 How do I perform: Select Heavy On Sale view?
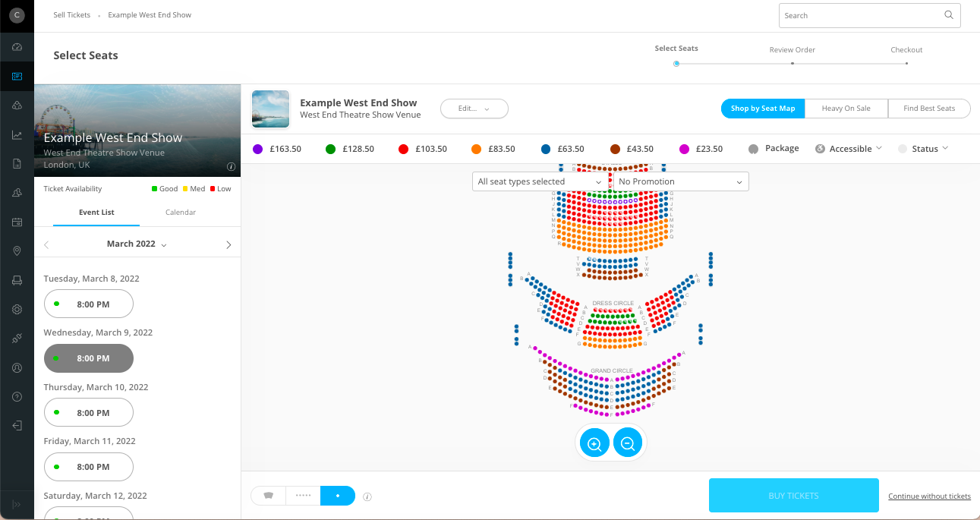846,109
